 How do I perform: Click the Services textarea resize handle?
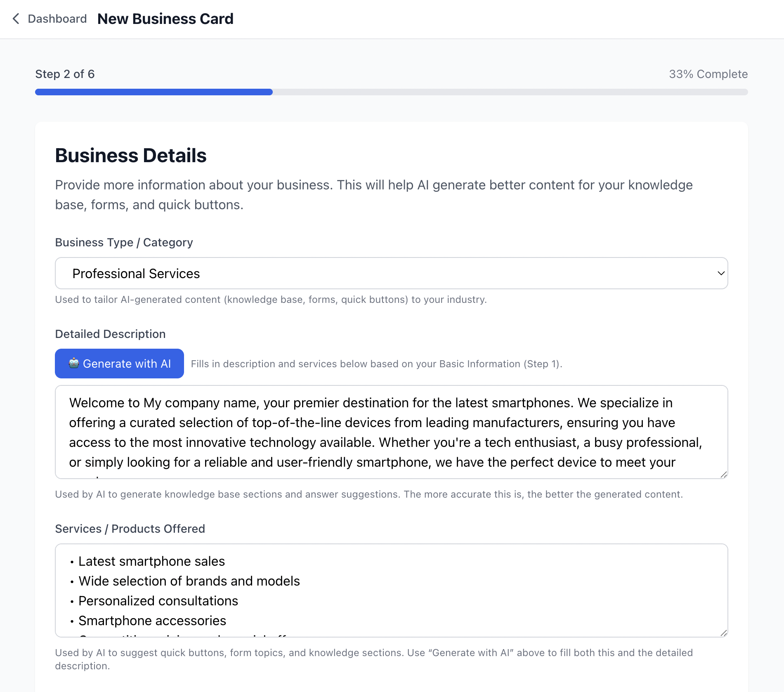coord(723,633)
